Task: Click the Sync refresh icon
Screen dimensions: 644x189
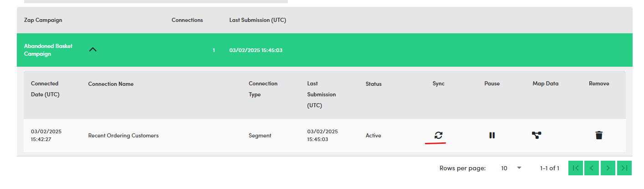Action: click(x=438, y=135)
